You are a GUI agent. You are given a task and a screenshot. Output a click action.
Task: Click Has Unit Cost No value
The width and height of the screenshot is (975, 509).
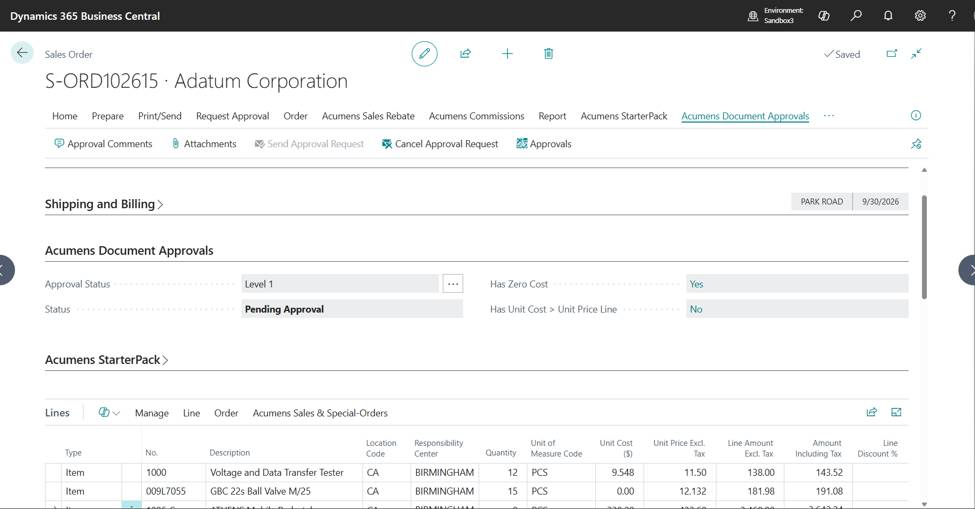click(797, 309)
